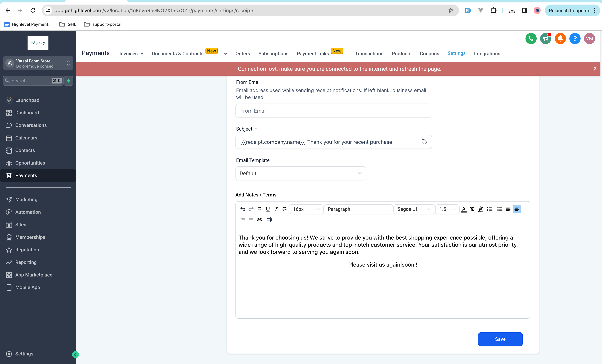Open the Segoe UI font family dropdown

[414, 209]
